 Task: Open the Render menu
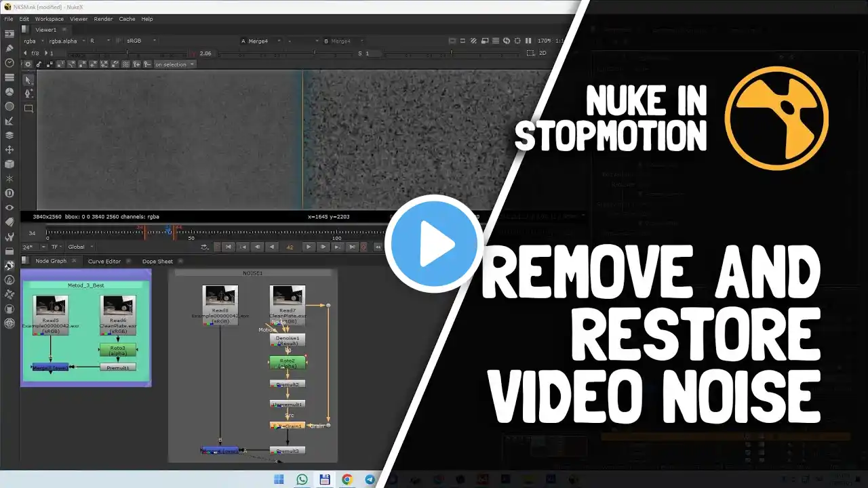click(x=104, y=19)
